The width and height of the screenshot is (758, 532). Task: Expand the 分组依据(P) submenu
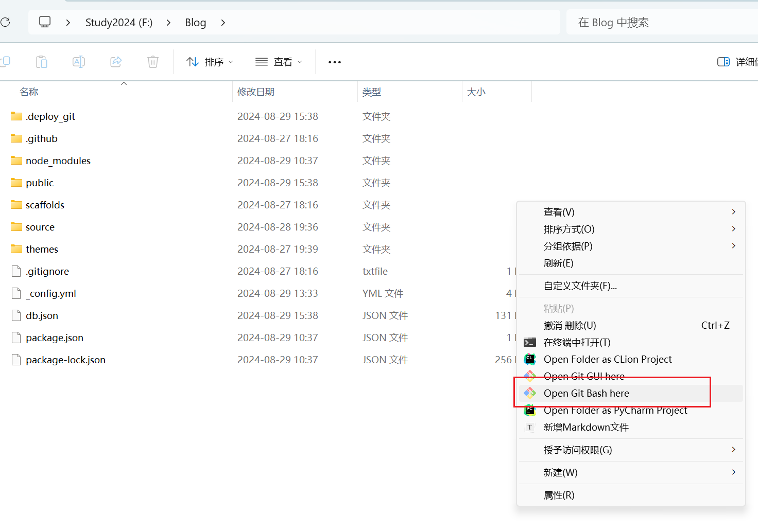coord(631,246)
